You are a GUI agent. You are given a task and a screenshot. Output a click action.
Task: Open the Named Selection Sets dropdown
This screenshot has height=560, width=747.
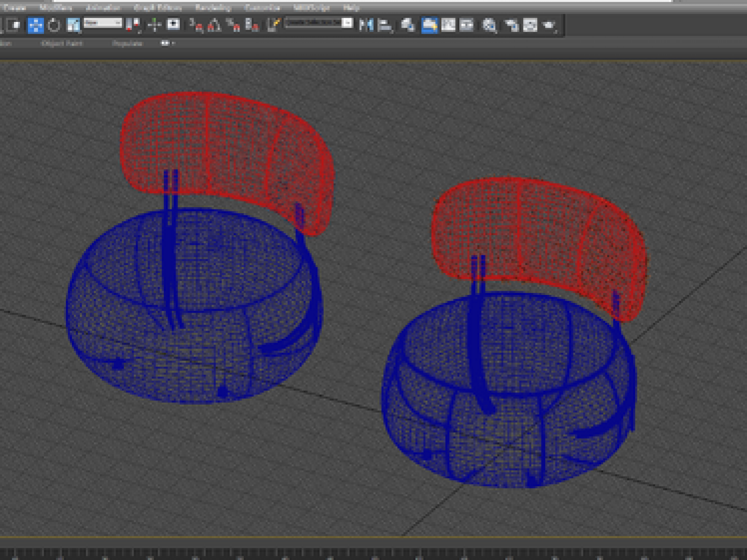pyautogui.click(x=318, y=23)
